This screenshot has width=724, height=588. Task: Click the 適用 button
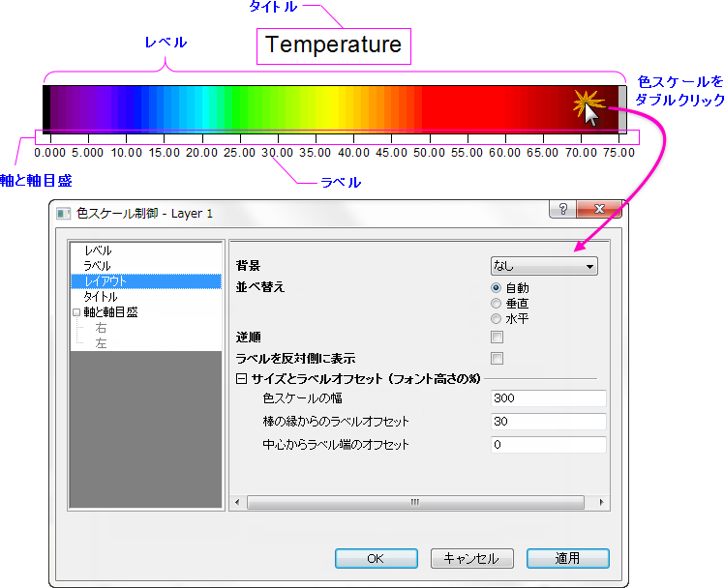click(567, 558)
